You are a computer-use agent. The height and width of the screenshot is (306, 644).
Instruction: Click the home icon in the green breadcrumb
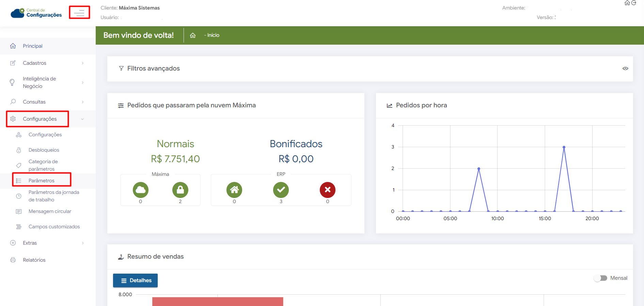tap(193, 35)
